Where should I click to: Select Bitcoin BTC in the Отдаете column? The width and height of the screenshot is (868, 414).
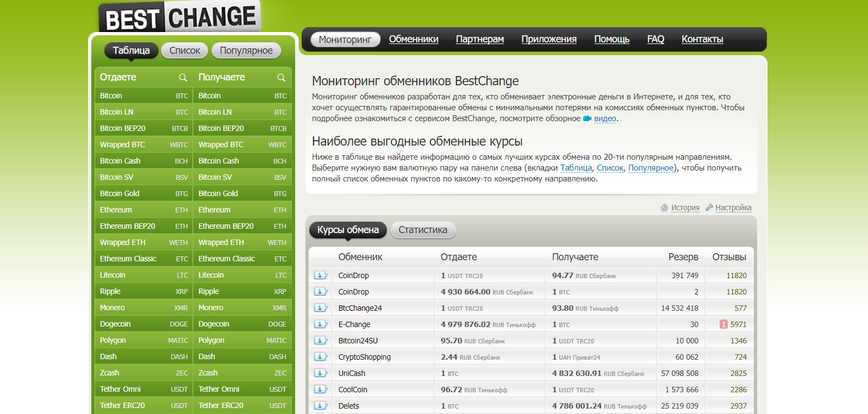[x=144, y=96]
